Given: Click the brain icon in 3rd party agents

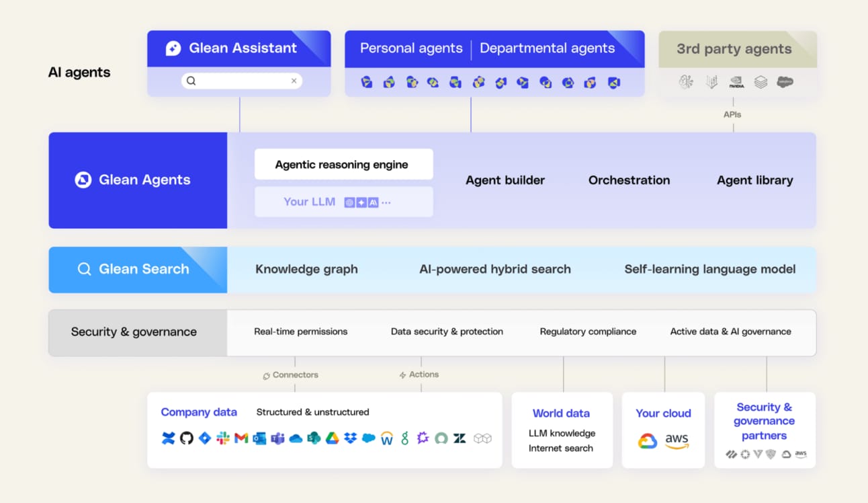Looking at the screenshot, I should click(686, 82).
